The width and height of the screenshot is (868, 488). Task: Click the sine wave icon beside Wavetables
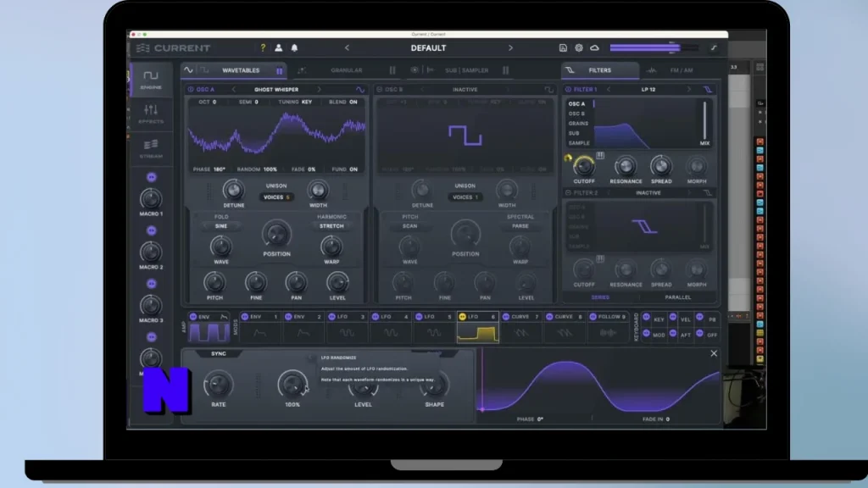click(x=189, y=70)
